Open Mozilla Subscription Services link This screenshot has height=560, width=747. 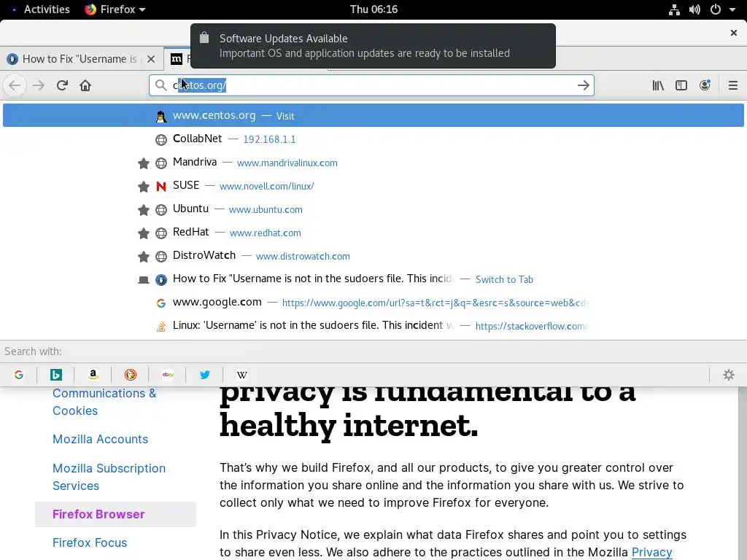coord(109,477)
